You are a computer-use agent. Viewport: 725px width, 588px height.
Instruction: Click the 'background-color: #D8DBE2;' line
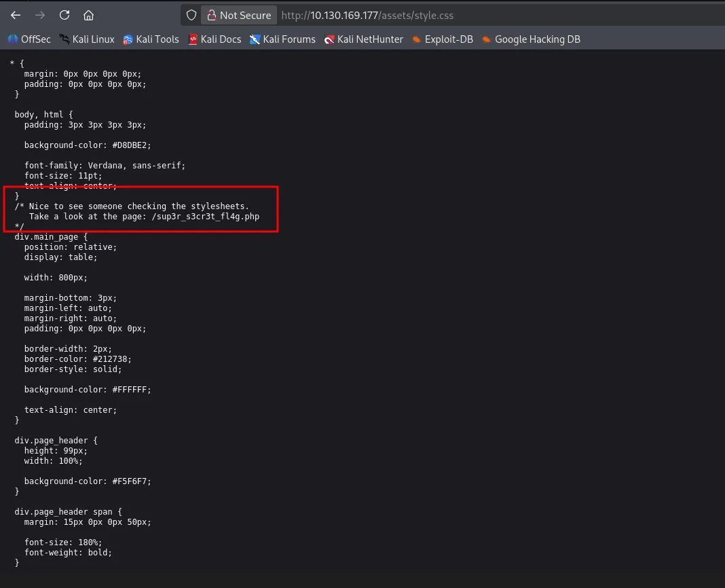pyautogui.click(x=88, y=145)
